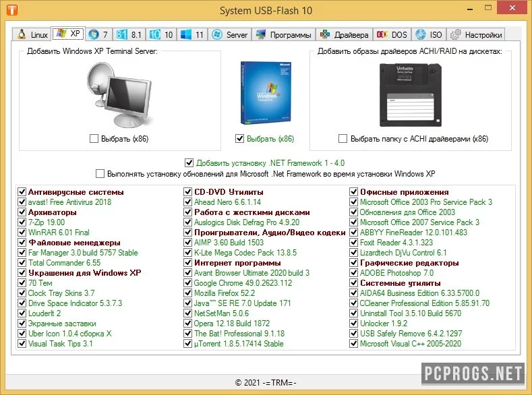Open the ISO tab
Viewport: 532px width, 395px height.
[x=429, y=34]
